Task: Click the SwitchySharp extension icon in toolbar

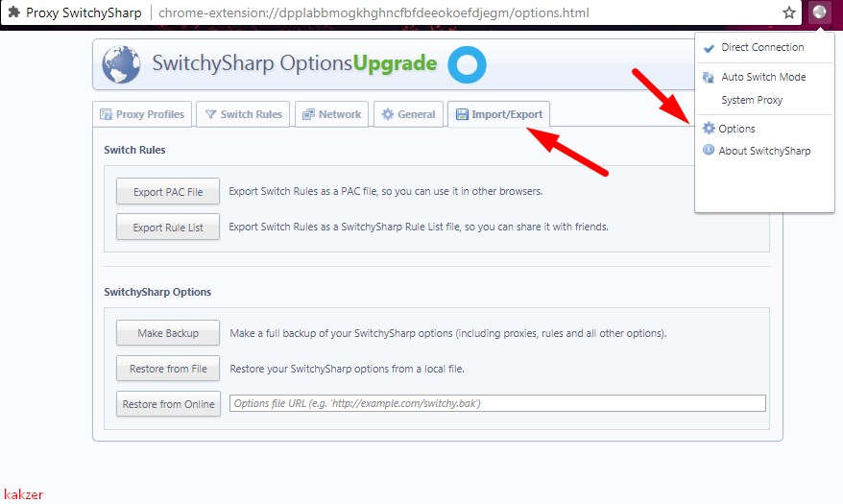Action: pyautogui.click(x=819, y=12)
